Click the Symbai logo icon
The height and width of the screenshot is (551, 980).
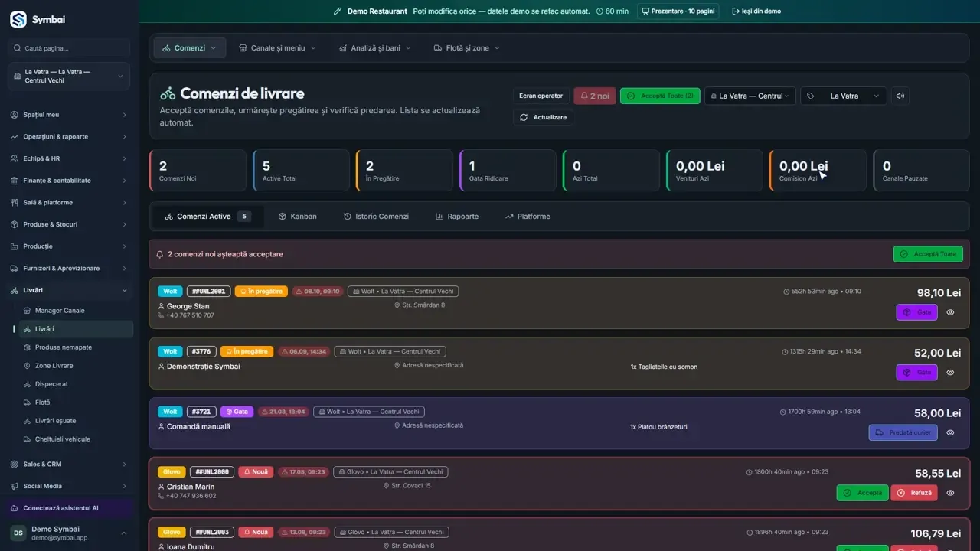[x=18, y=19]
